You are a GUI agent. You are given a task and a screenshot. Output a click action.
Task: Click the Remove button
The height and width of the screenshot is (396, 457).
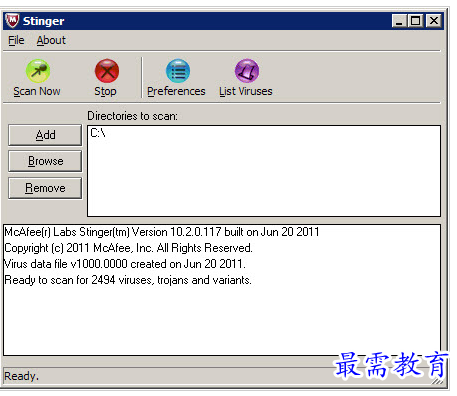(45, 188)
